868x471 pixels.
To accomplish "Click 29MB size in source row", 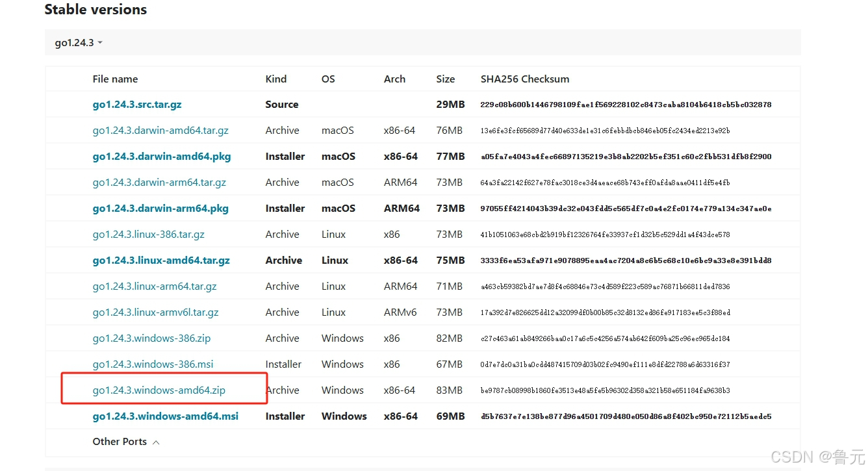I will [451, 105].
